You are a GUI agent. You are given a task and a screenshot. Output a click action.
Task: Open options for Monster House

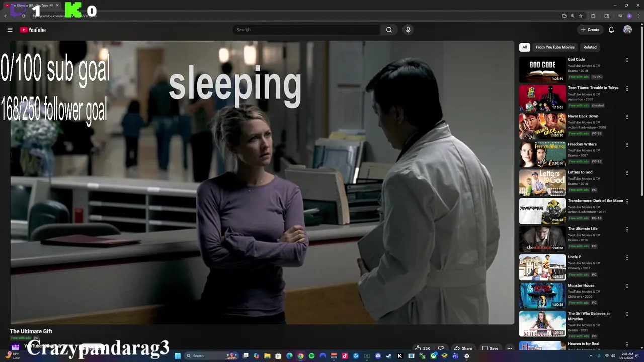627,286
